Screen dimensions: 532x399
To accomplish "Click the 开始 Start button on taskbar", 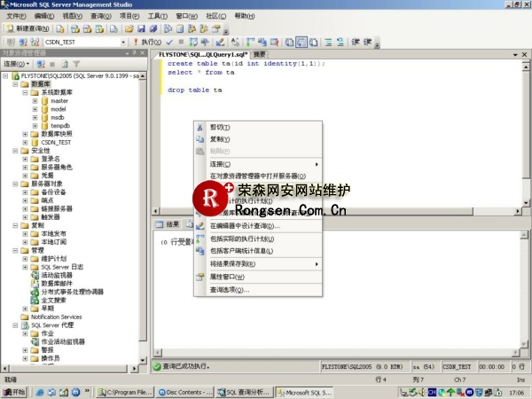I will click(14, 393).
